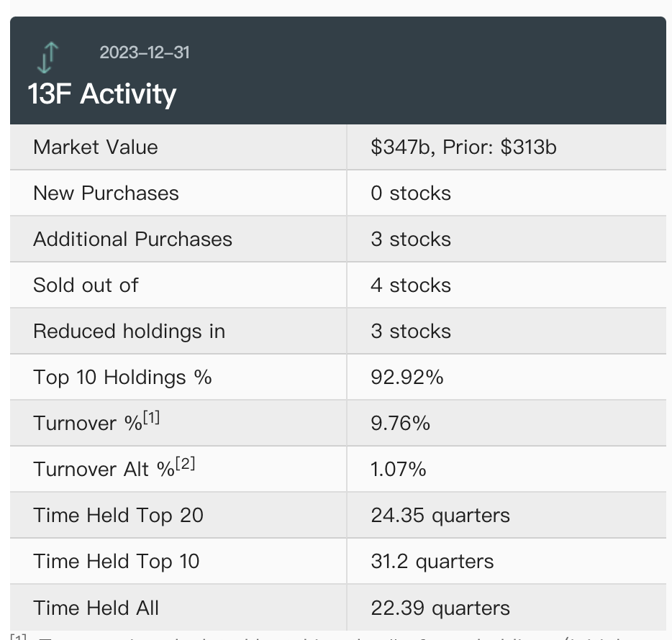Click the 9.76% turnover value
The width and height of the screenshot is (672, 640).
pyautogui.click(x=400, y=424)
